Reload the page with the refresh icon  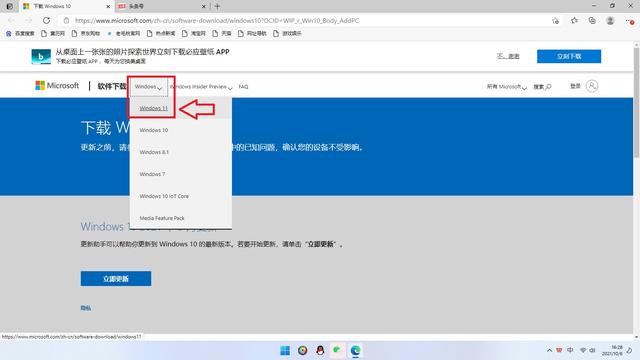(x=47, y=20)
